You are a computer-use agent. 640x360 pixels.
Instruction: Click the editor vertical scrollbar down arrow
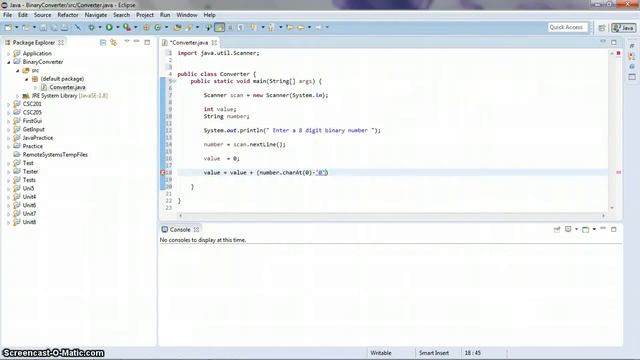pos(612,208)
